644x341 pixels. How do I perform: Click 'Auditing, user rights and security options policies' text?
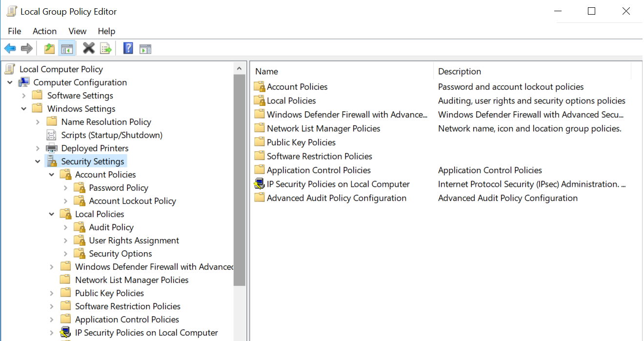(x=532, y=101)
